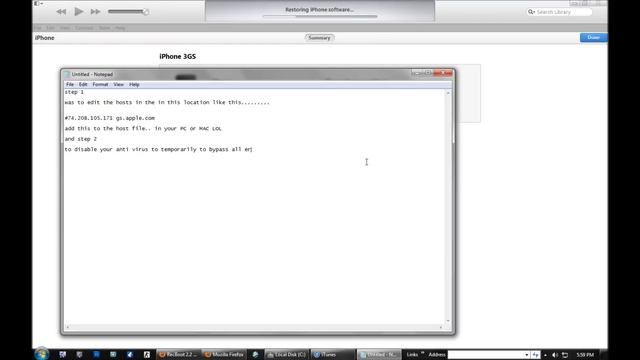This screenshot has height=360, width=640.
Task: Open the Notepad Format menu
Action: coord(100,84)
